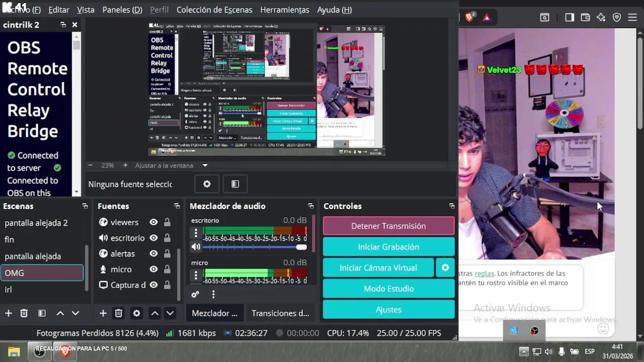Zoom out preview with the minus button
The height and width of the screenshot is (362, 644).
pyautogui.click(x=90, y=165)
